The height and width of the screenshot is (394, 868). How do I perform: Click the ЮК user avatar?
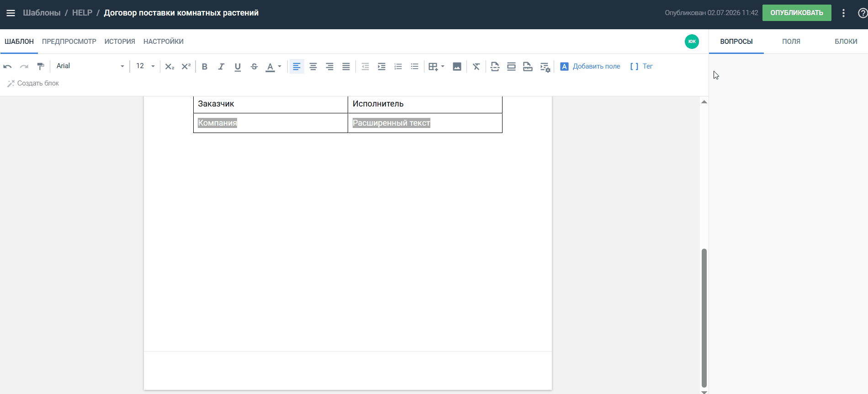[x=692, y=42]
